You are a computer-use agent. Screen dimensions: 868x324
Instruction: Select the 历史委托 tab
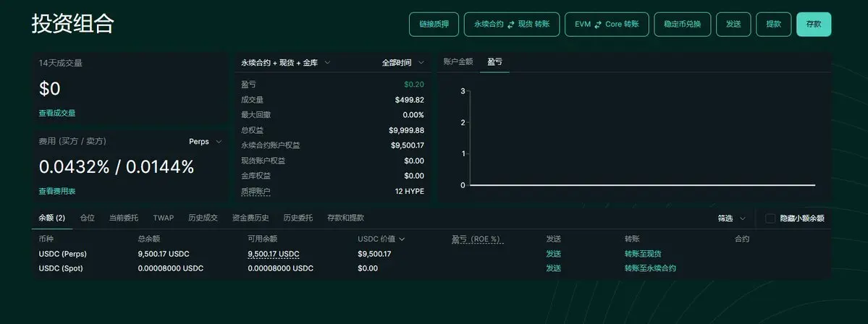point(298,218)
